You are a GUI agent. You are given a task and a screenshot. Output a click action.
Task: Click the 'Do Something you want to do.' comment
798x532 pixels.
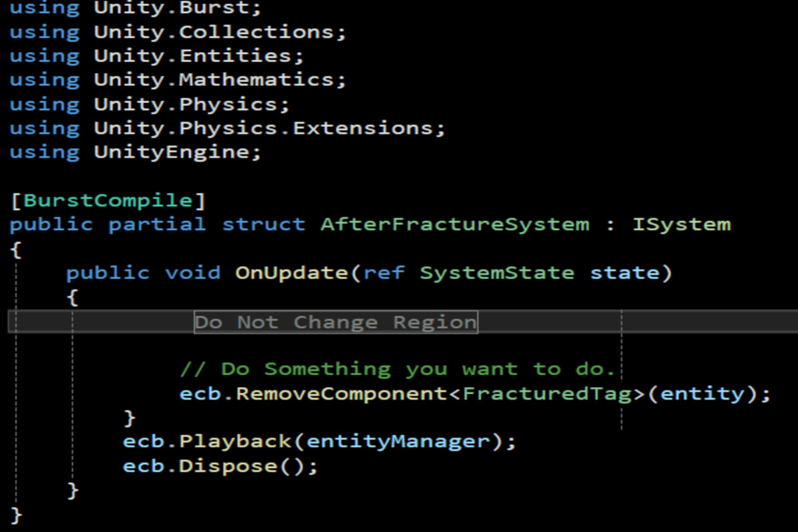pos(398,369)
